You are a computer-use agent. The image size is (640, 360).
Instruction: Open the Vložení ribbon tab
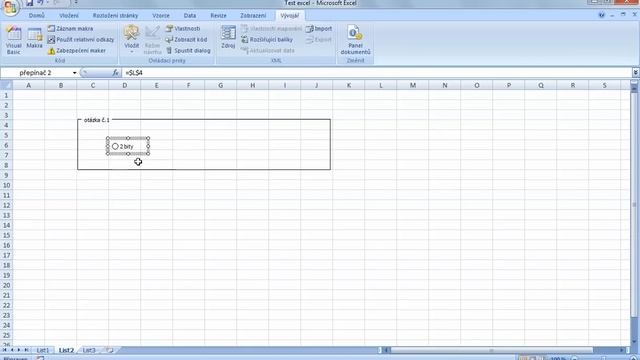69,16
